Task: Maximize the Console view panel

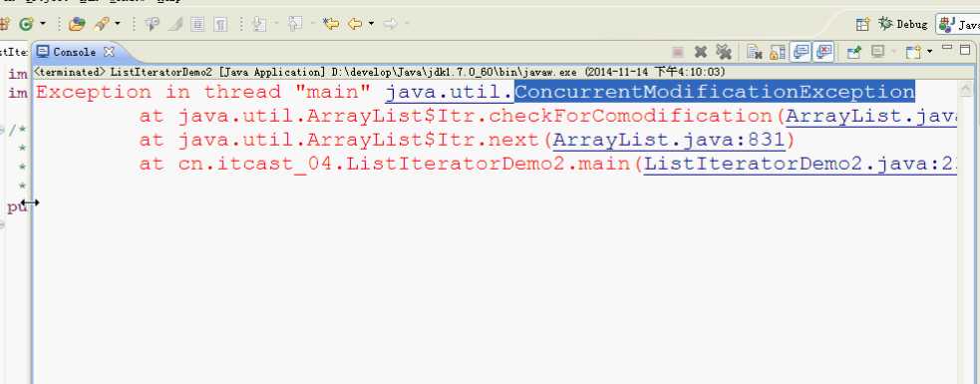Action: click(966, 50)
